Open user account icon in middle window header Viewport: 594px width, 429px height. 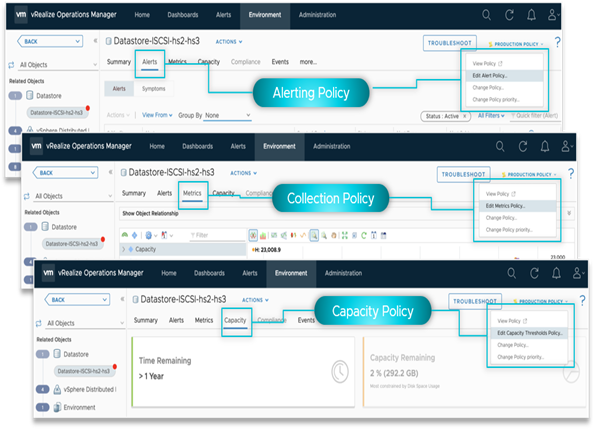point(566,146)
